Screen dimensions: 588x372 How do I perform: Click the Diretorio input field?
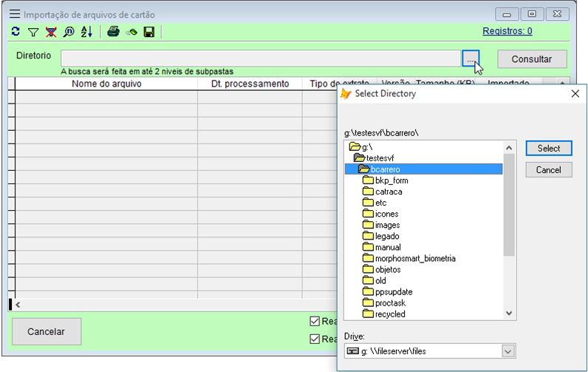pyautogui.click(x=261, y=58)
